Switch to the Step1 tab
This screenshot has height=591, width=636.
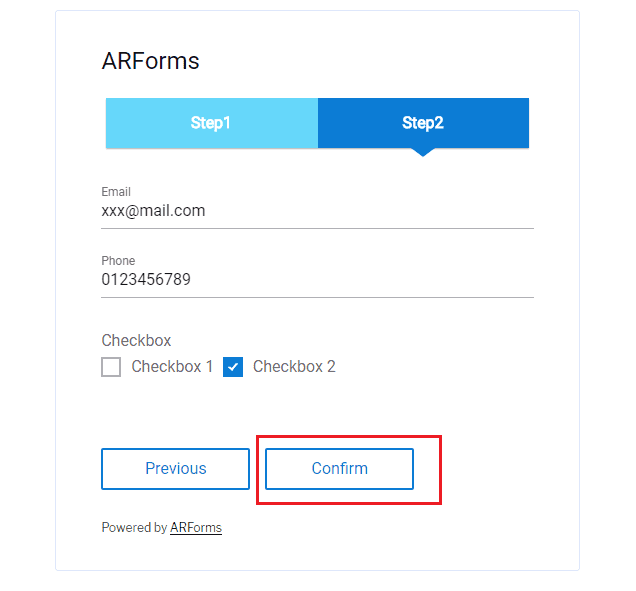pyautogui.click(x=211, y=123)
